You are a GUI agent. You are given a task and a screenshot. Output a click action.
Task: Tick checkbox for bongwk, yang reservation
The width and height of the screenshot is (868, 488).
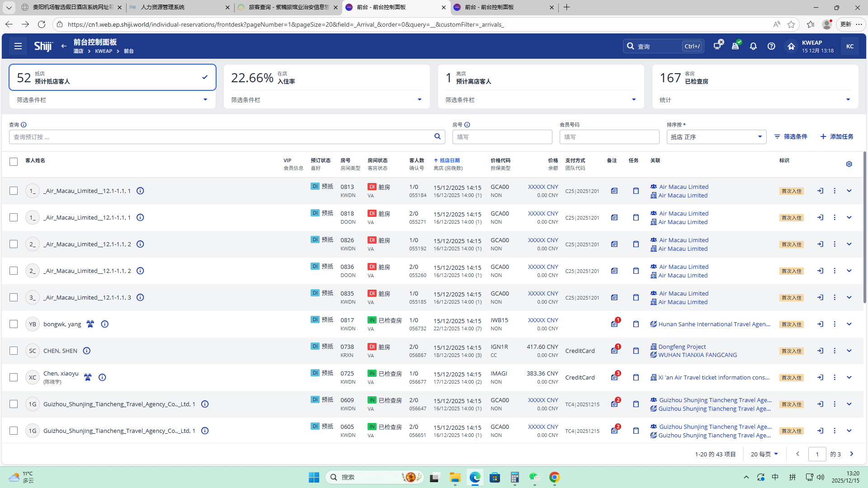(14, 324)
